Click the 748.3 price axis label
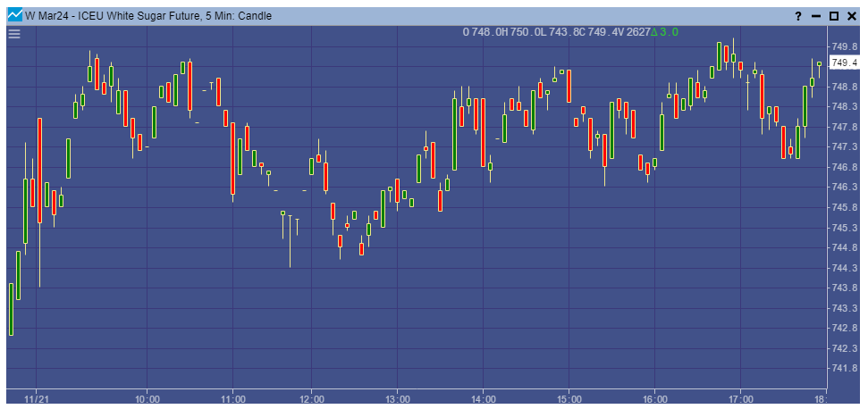868x409 pixels. pyautogui.click(x=844, y=106)
